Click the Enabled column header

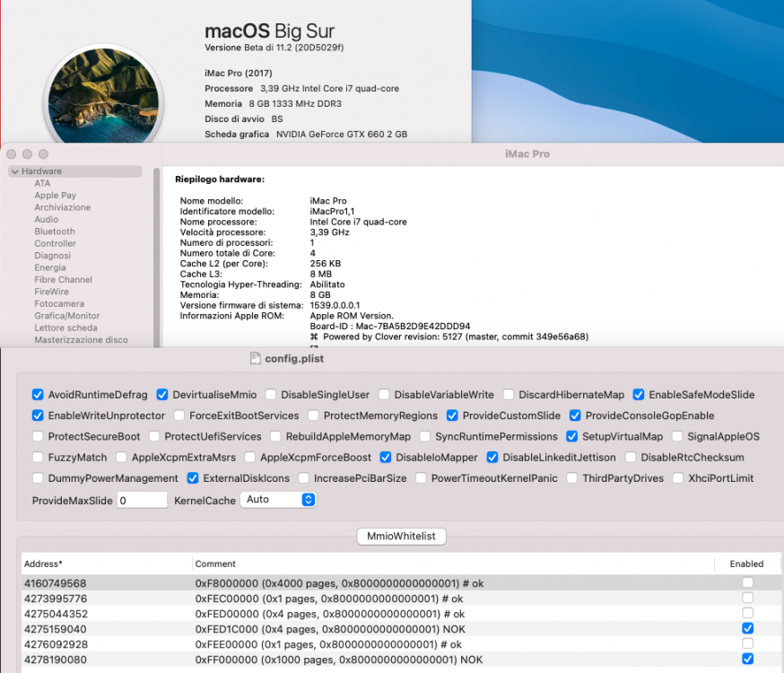coord(746,564)
